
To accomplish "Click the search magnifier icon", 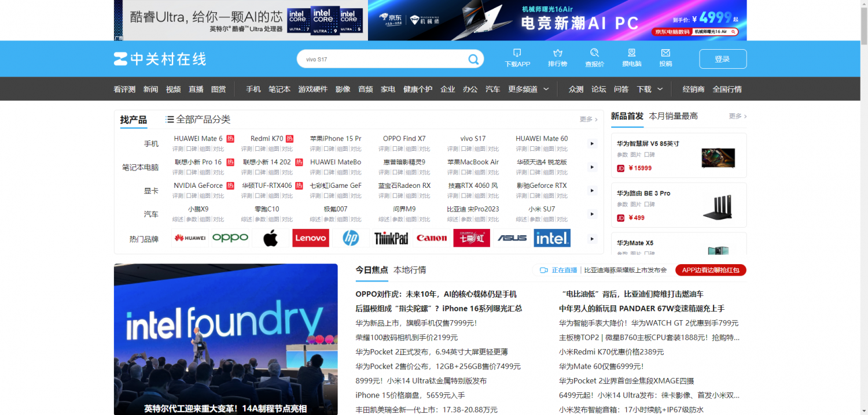I will [473, 59].
